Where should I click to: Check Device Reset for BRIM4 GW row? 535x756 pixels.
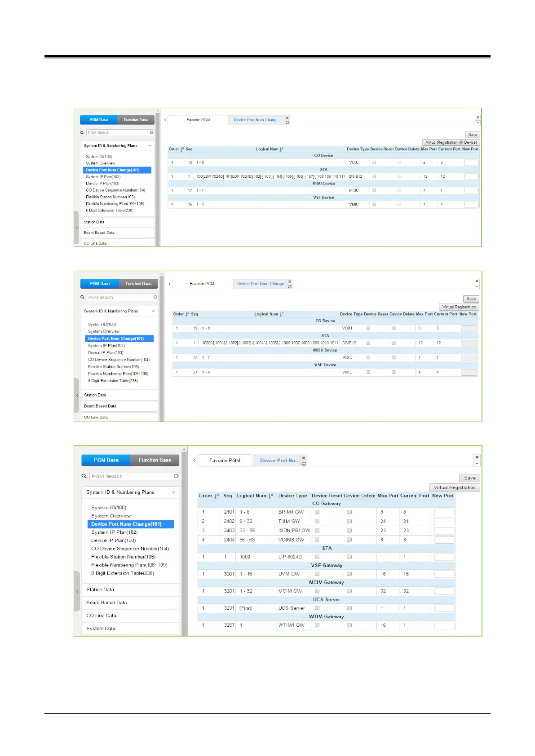(317, 512)
